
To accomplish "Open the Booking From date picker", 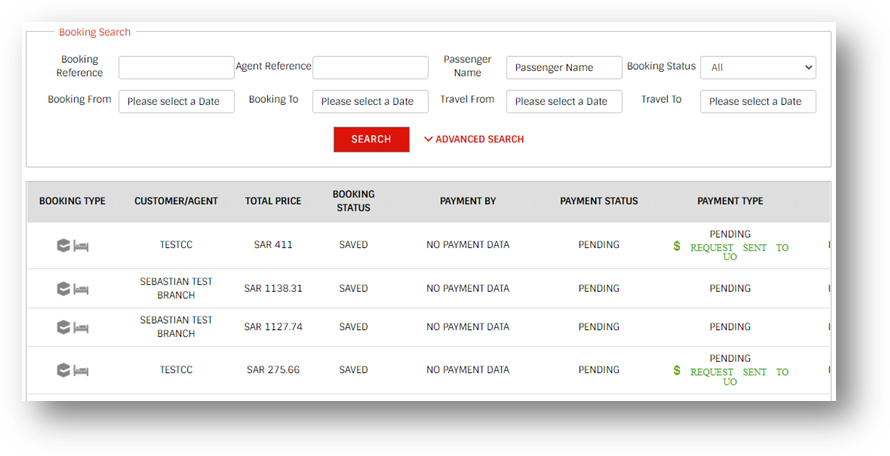I will tap(177, 101).
